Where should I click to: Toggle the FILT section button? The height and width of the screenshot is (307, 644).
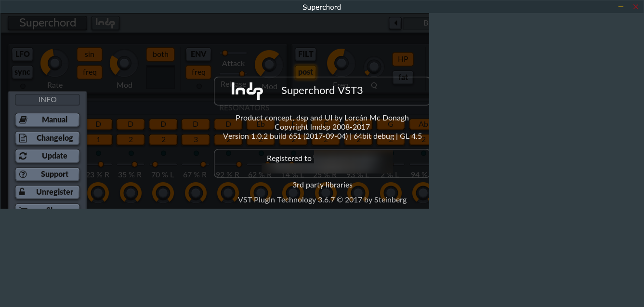305,54
